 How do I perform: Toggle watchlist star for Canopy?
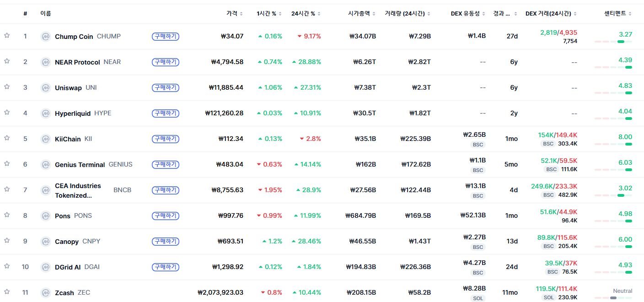pos(7,240)
